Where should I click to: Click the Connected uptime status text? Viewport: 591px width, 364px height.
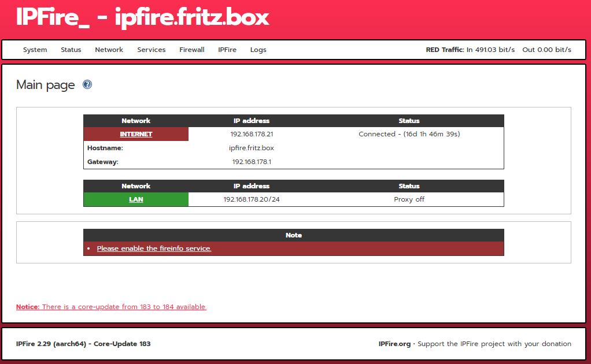[409, 134]
